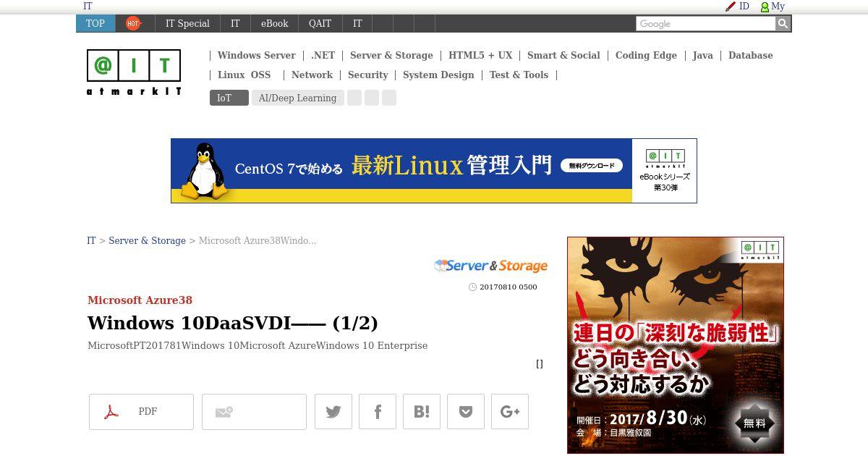
Task: Click the @IT atmarkIT logo
Action: [x=134, y=72]
